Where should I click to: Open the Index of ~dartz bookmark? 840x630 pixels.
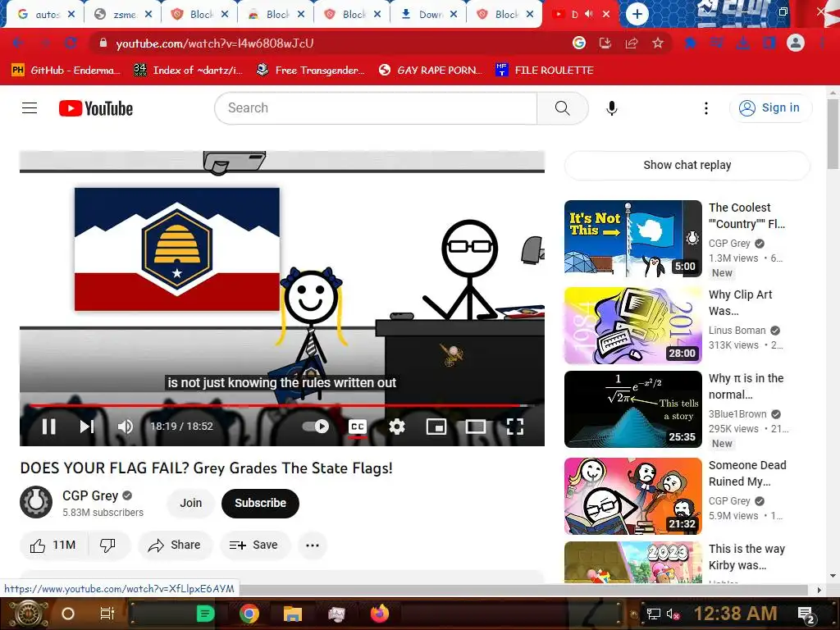188,71
